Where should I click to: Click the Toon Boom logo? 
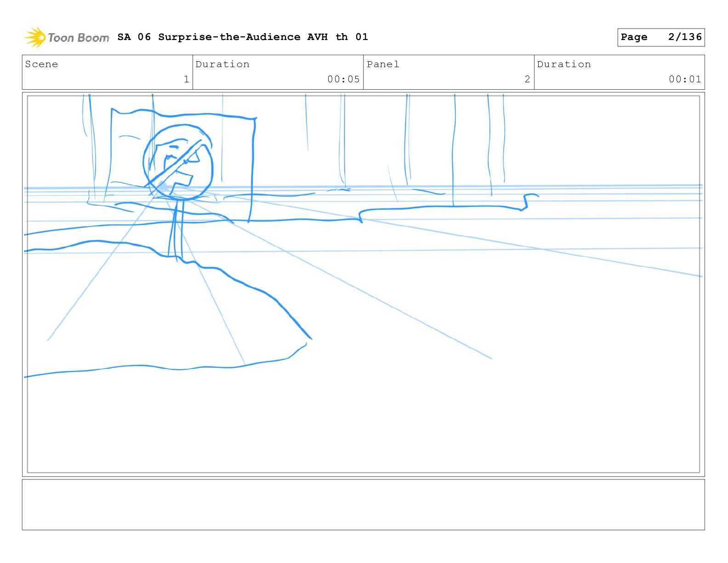(x=67, y=37)
